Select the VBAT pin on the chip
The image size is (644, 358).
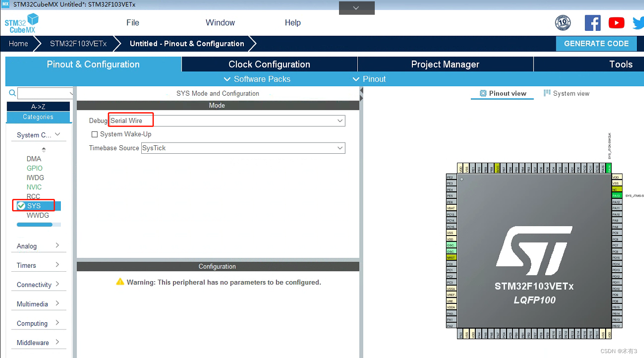[451, 208]
